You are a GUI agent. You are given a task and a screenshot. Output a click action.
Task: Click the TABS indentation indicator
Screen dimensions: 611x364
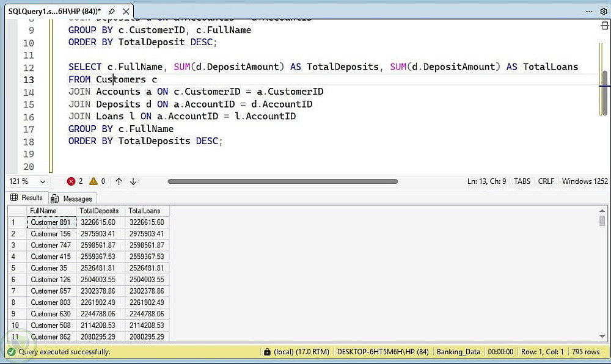click(522, 181)
